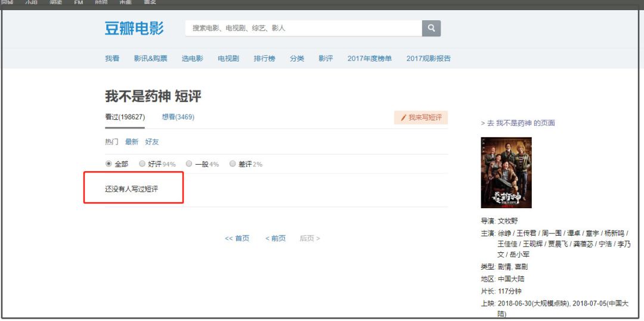Select the 一般 4% radio button

(189, 163)
